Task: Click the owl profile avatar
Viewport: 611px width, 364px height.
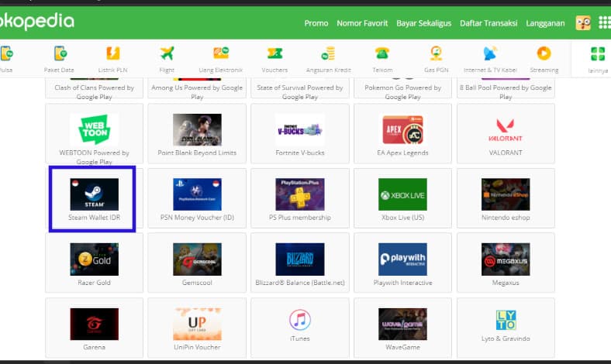Action: (583, 23)
